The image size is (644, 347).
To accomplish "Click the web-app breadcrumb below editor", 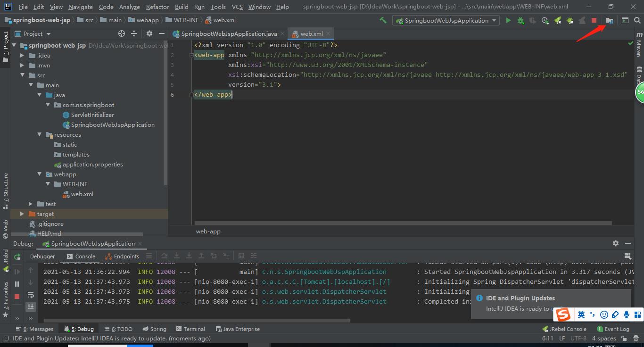I will click(x=208, y=231).
